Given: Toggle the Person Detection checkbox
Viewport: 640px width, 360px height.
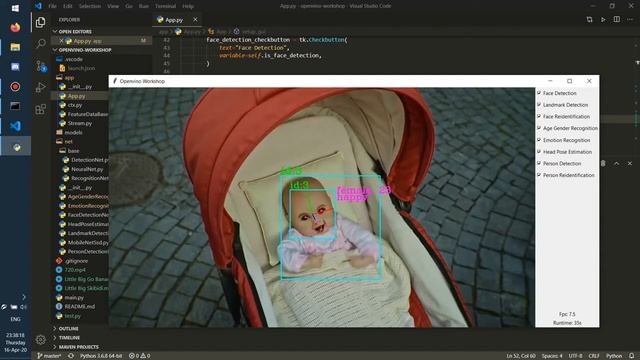Looking at the screenshot, I should pos(539,163).
